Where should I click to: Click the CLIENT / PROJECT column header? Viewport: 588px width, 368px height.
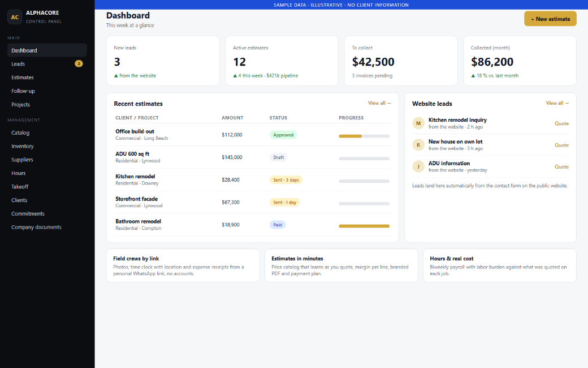click(x=137, y=118)
